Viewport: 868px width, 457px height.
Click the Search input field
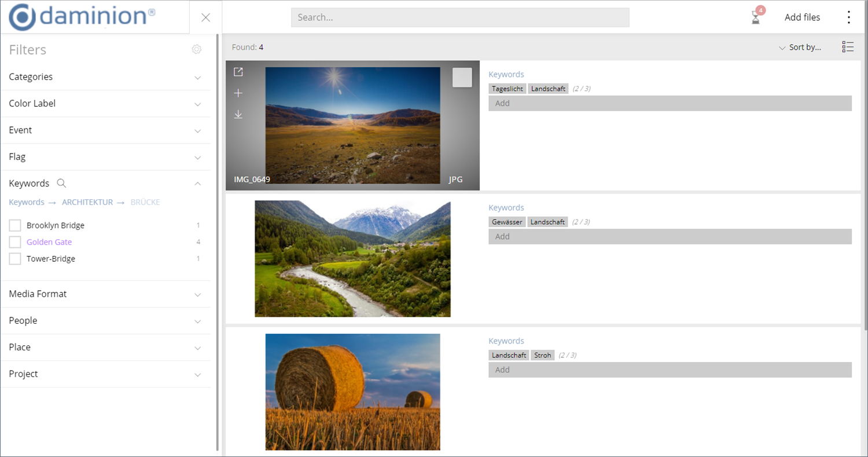click(460, 17)
